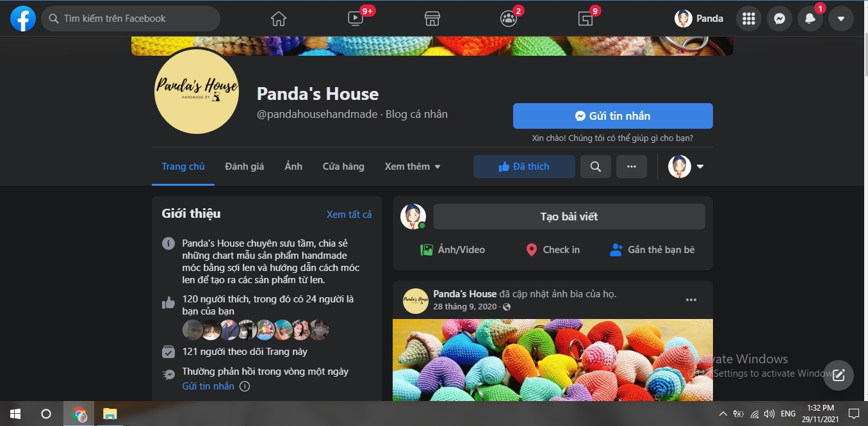Click the Panda's House page profile picture
Viewport: 868px width, 426px height.
click(197, 91)
